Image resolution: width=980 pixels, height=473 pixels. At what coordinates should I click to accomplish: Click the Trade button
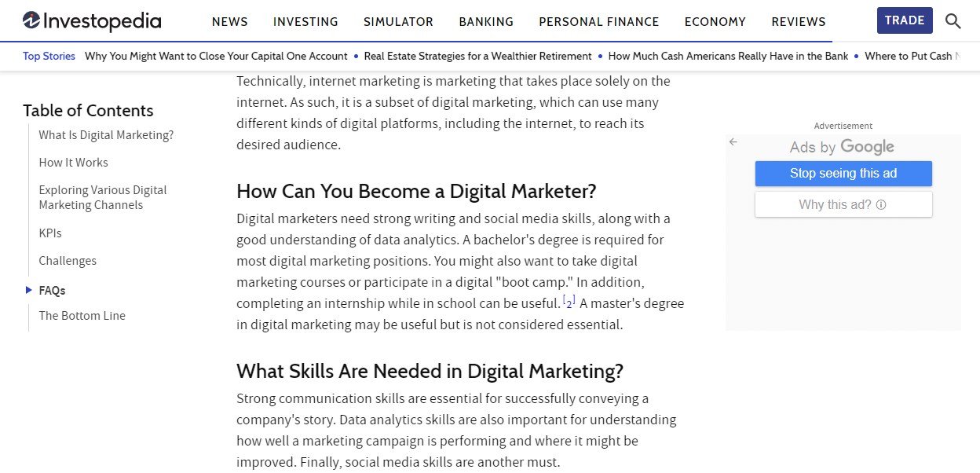tap(905, 20)
